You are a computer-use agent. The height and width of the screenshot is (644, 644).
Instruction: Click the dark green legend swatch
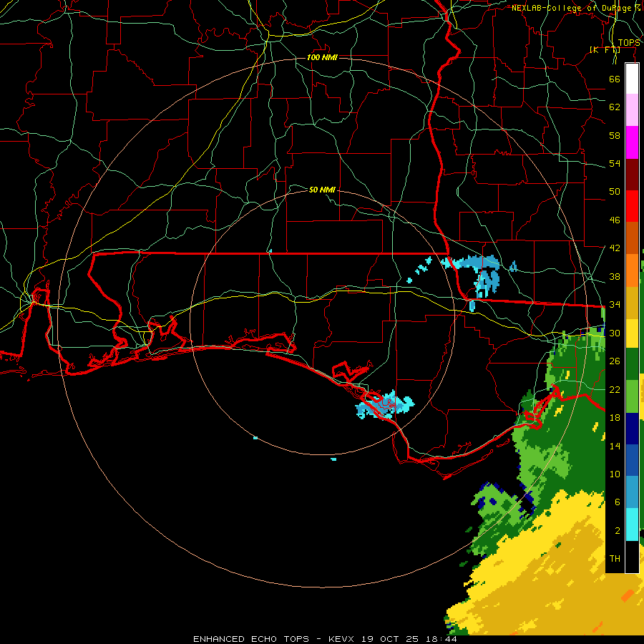click(x=632, y=364)
